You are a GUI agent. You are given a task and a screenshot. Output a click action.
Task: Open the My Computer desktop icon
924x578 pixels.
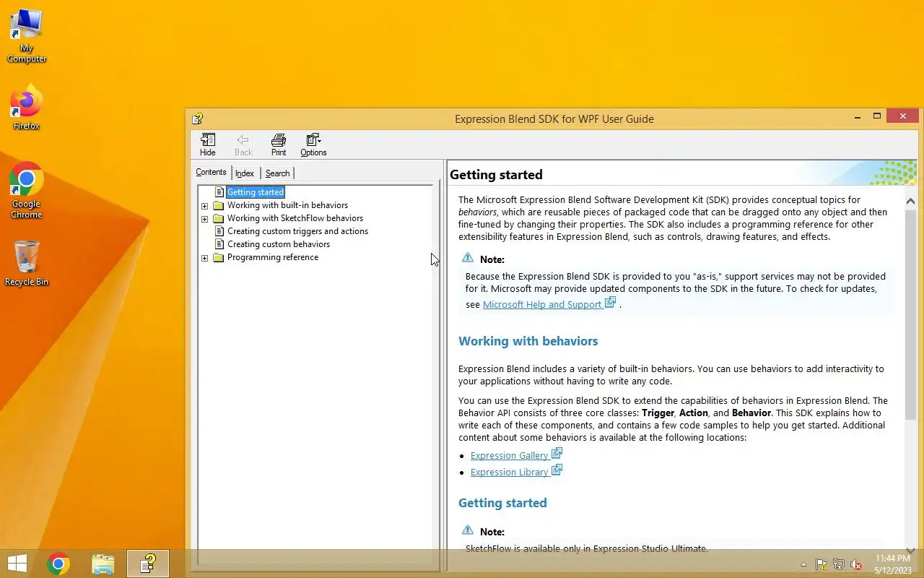click(x=27, y=36)
